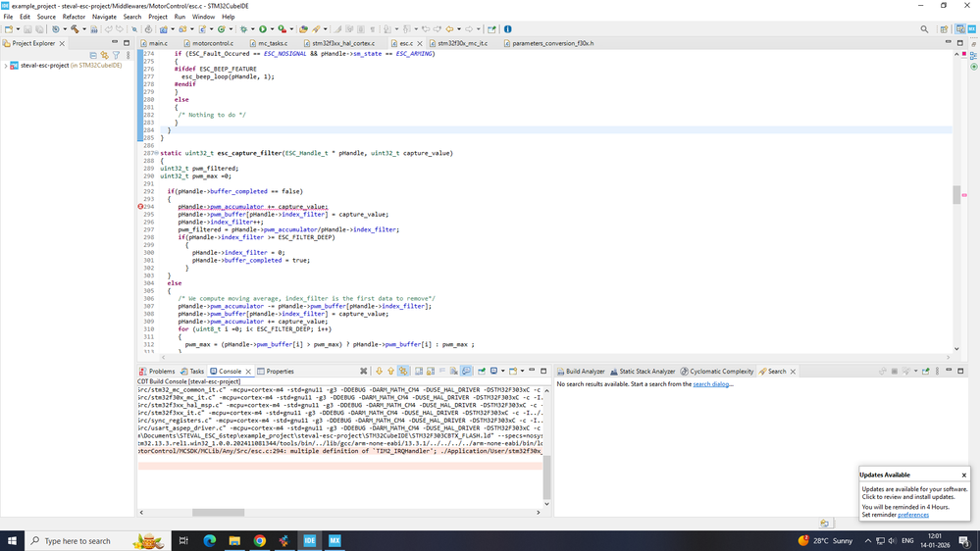This screenshot has width=980, height=551.
Task: Open the Debug configurations dropdown arrow
Action: pos(252,28)
